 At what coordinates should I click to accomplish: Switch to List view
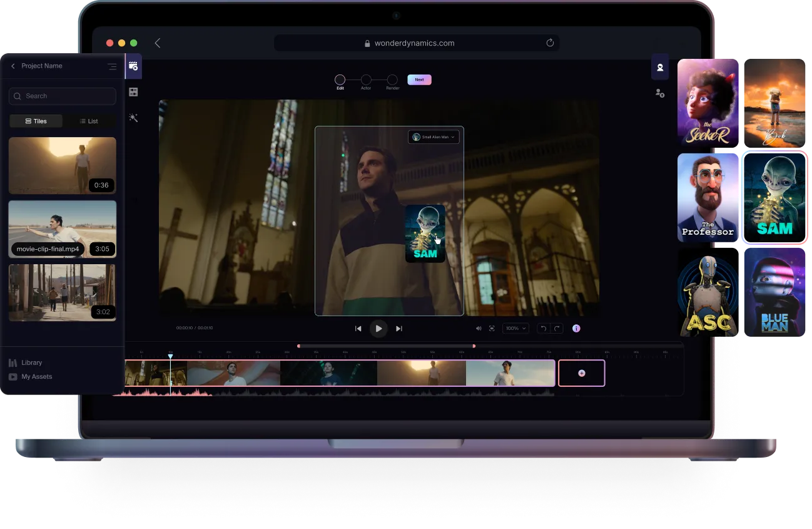coord(89,121)
